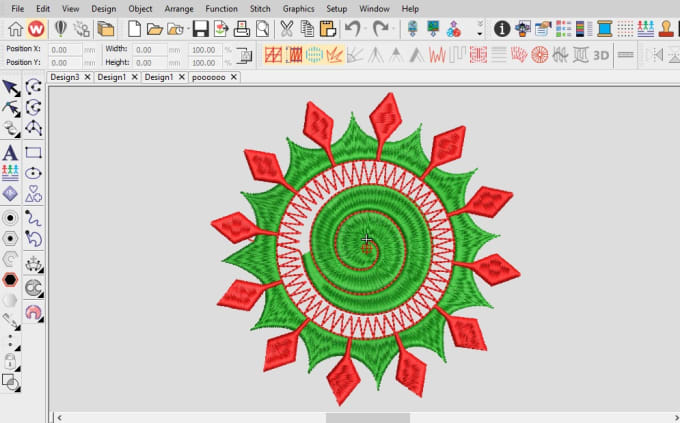
Task: Choose the Rectangle shape tool
Action: tap(34, 153)
